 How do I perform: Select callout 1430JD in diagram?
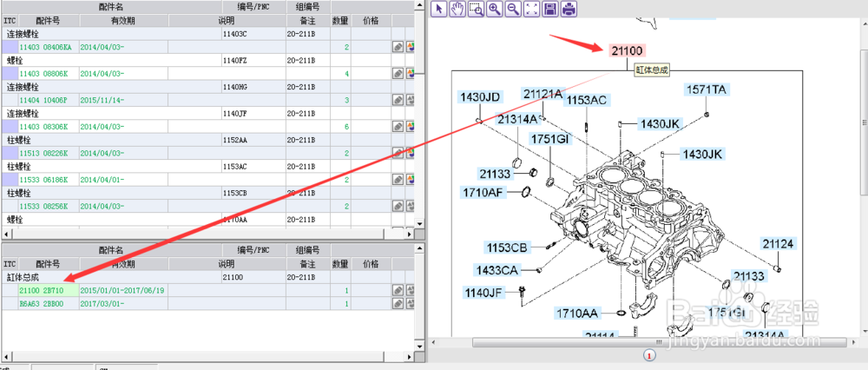click(481, 97)
